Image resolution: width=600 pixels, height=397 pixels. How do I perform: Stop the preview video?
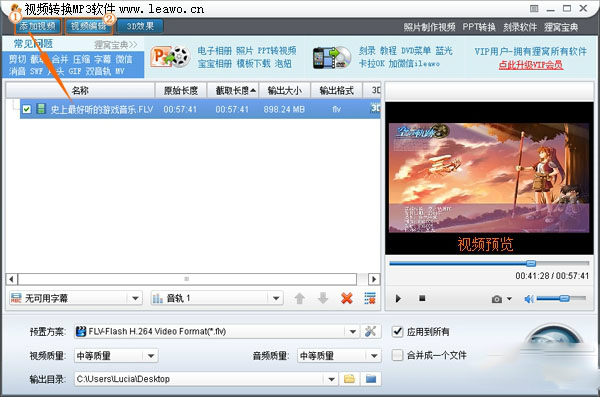click(x=422, y=298)
